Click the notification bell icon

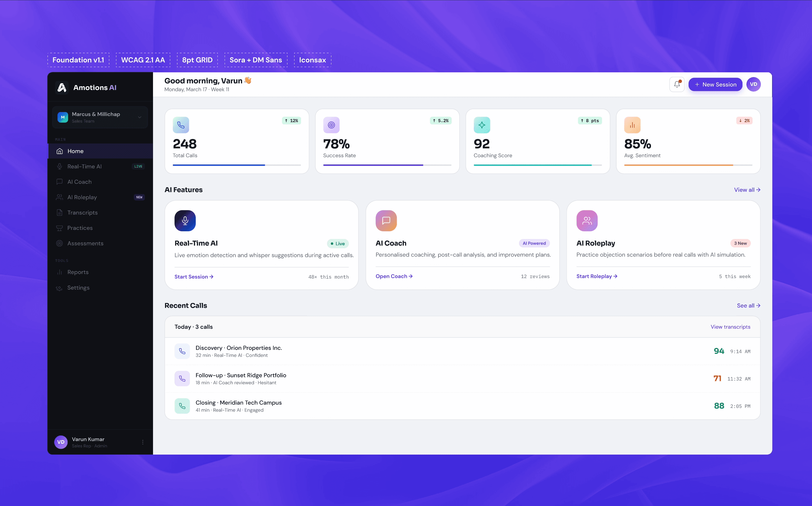coord(677,84)
